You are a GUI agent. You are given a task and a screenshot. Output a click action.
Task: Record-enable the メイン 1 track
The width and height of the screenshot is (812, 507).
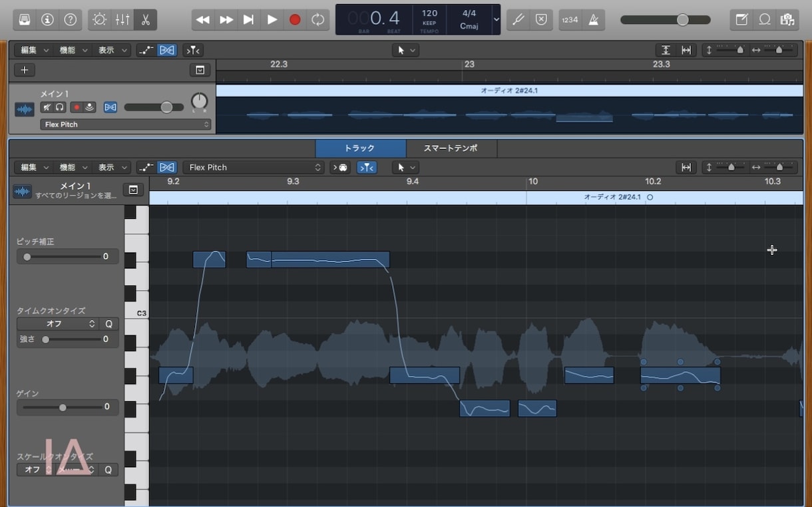click(x=77, y=107)
